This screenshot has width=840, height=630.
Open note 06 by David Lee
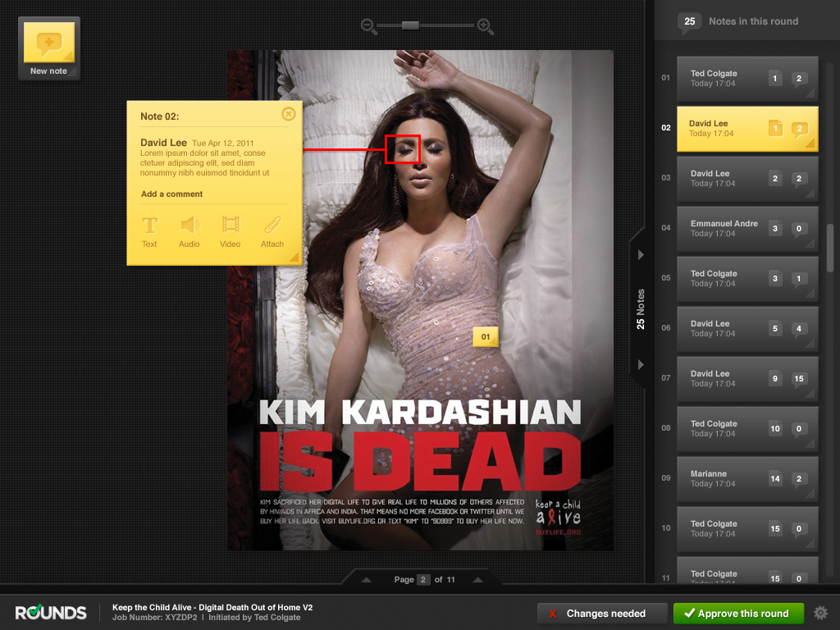coord(747,329)
